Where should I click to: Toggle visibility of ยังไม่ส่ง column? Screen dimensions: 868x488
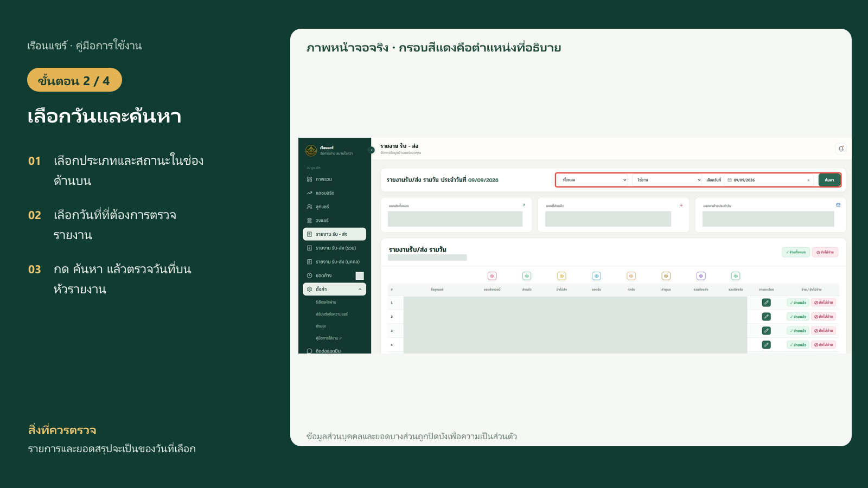pos(561,276)
